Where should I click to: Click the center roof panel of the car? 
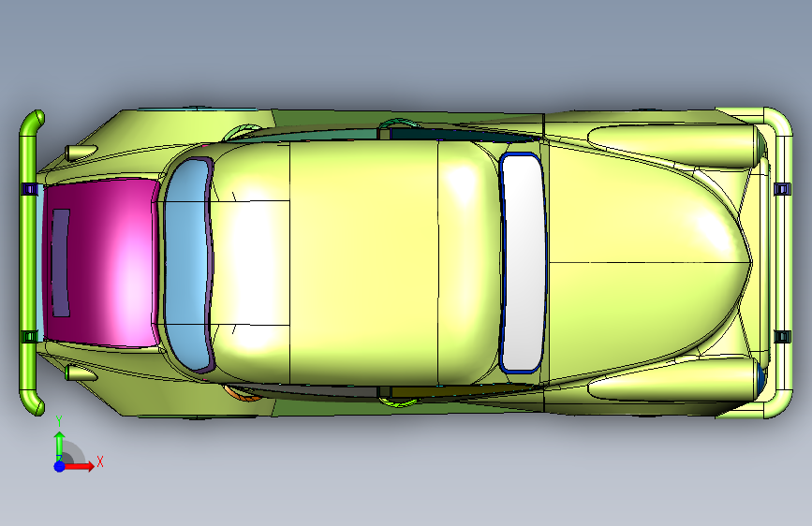point(363,263)
